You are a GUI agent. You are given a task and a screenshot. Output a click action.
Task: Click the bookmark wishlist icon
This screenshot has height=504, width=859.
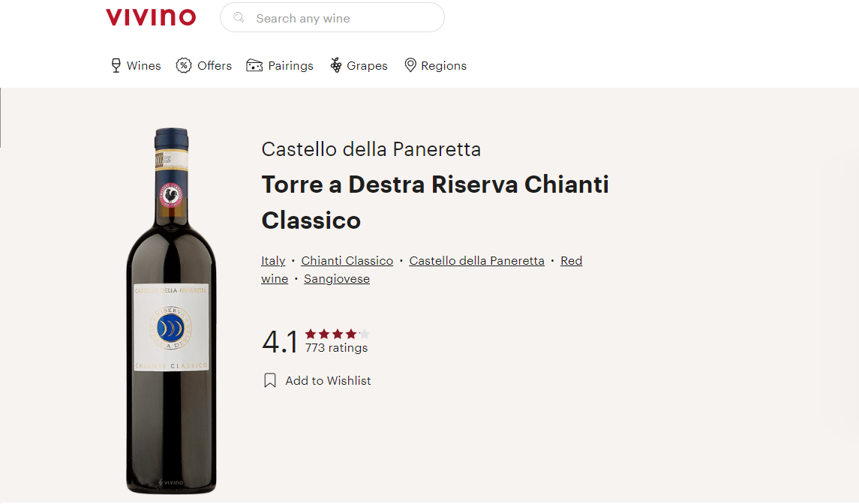pos(270,380)
